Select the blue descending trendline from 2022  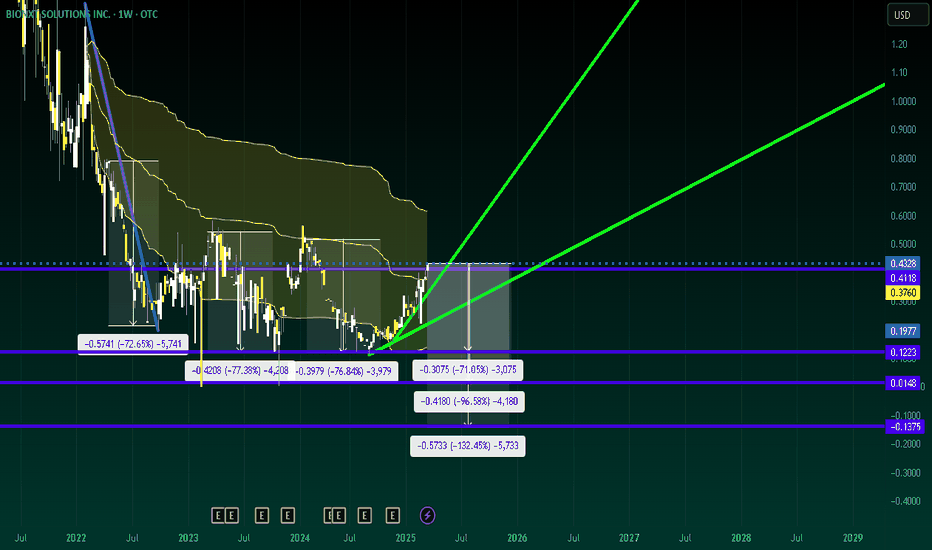[122, 166]
